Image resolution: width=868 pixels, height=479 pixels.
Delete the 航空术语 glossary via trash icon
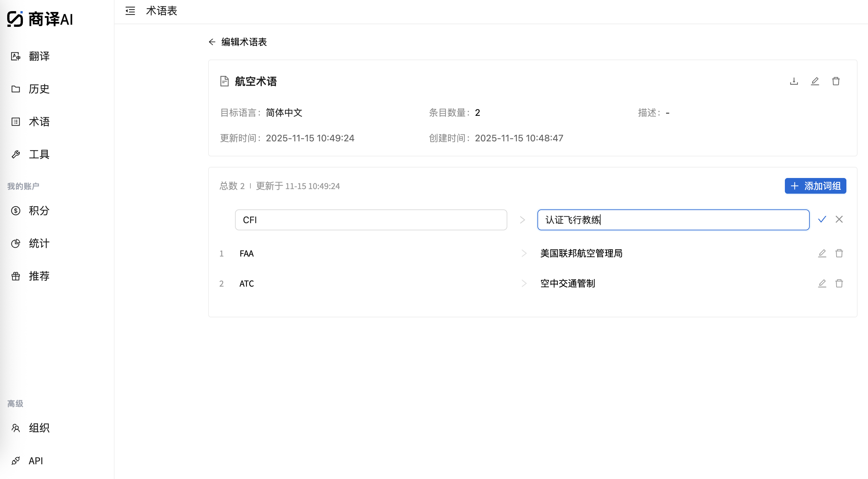836,81
